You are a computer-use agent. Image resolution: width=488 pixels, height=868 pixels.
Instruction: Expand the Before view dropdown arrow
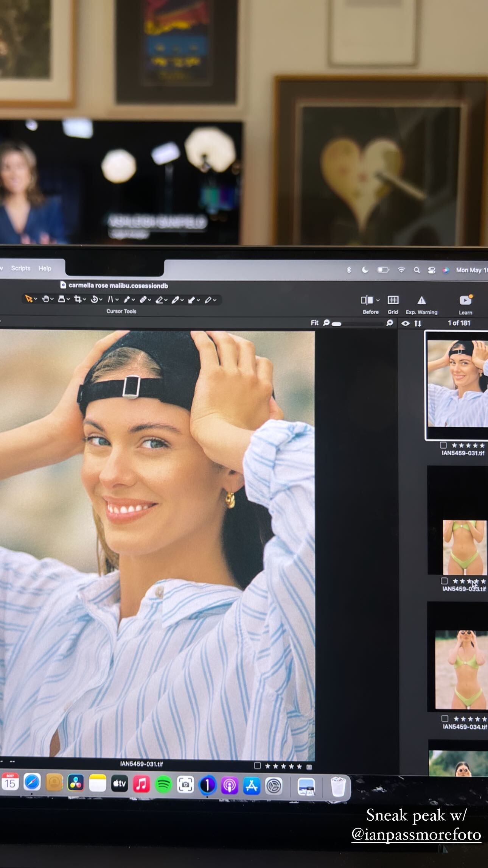pyautogui.click(x=378, y=301)
